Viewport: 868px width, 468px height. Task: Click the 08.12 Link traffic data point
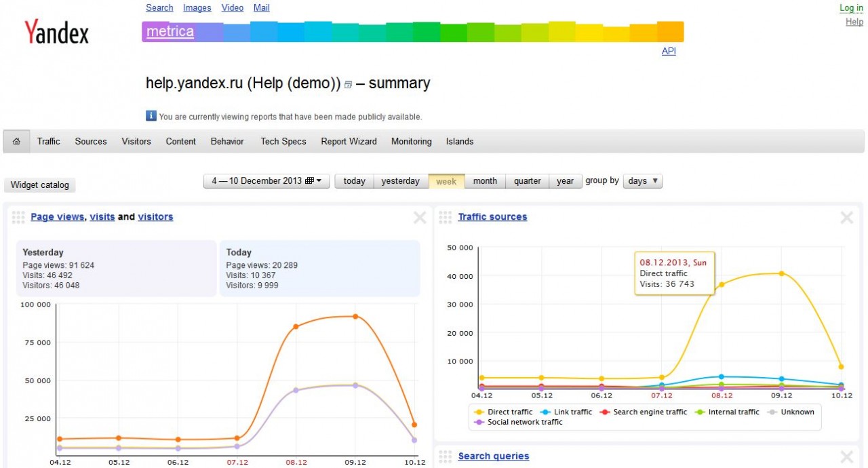[x=722, y=376]
